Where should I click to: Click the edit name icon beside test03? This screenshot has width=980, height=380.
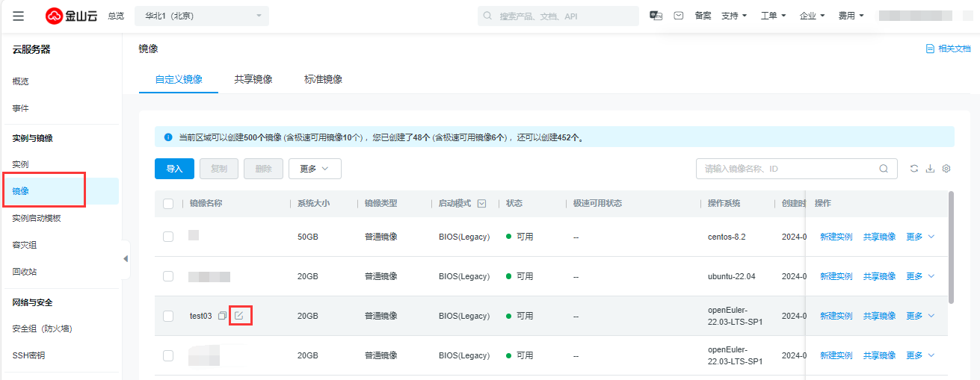point(239,316)
